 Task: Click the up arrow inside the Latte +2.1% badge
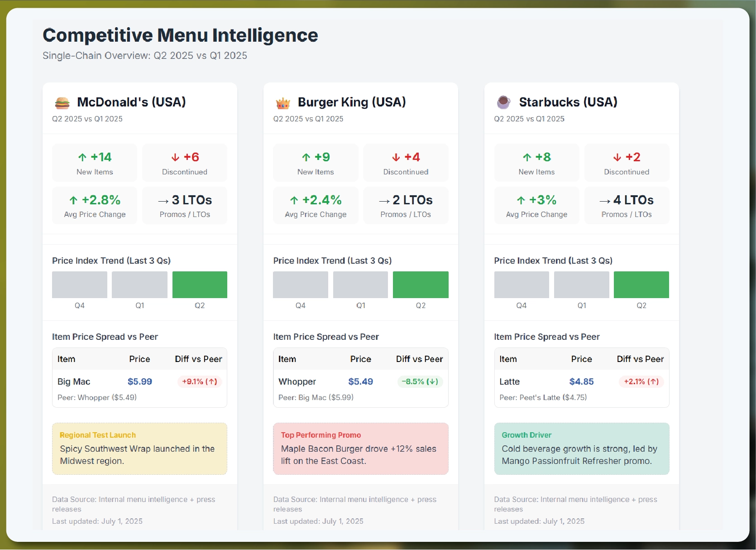coord(653,382)
